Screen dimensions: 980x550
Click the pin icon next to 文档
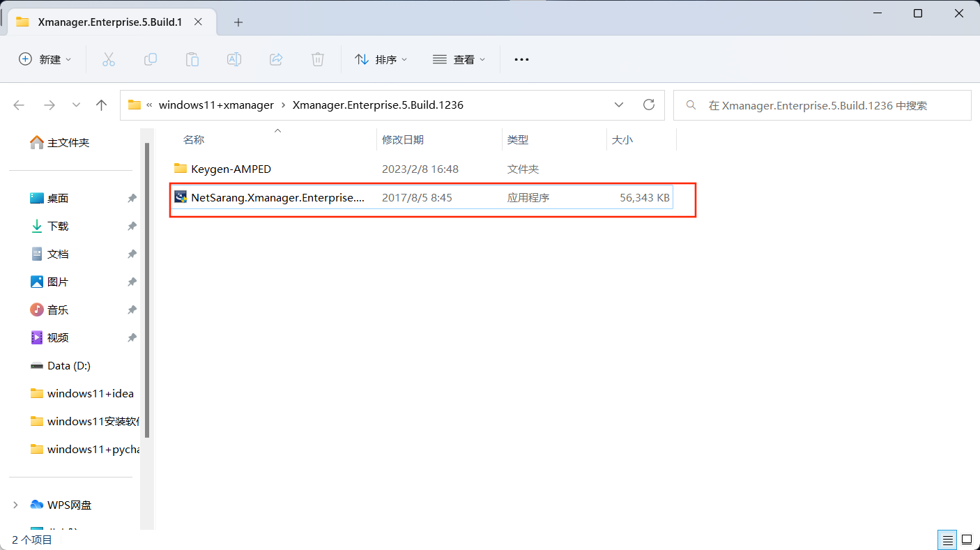coord(132,254)
